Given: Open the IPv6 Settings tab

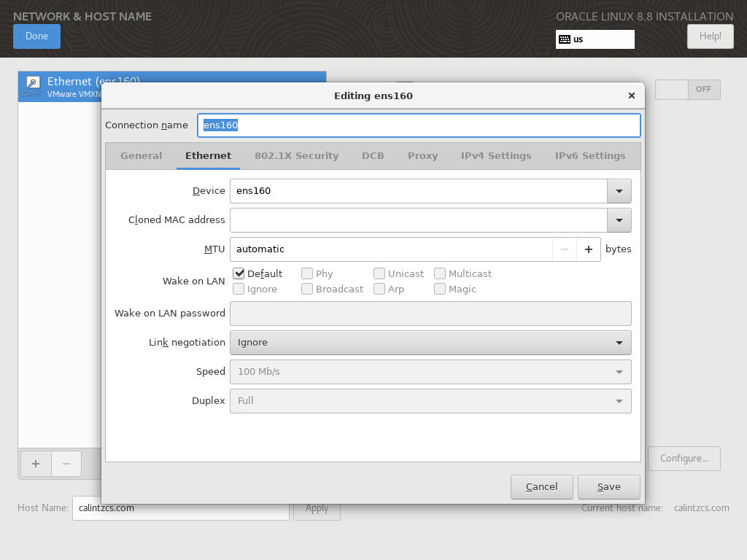Looking at the screenshot, I should coord(590,156).
